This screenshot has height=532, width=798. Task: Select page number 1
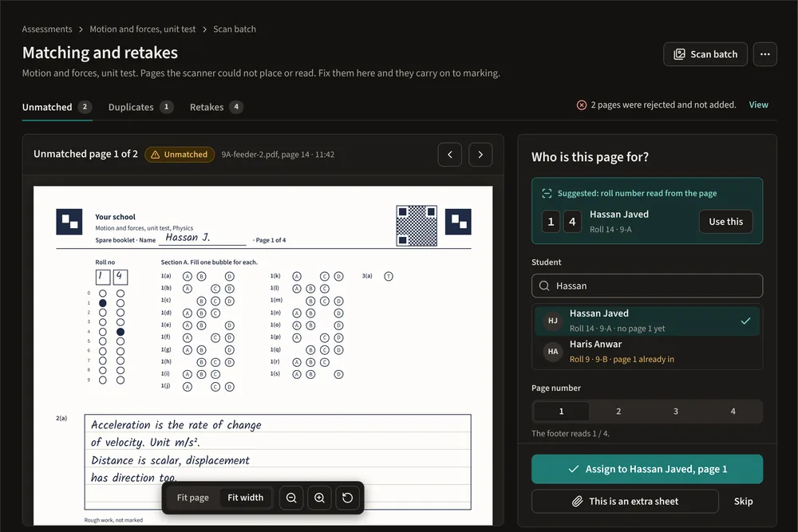pyautogui.click(x=561, y=412)
